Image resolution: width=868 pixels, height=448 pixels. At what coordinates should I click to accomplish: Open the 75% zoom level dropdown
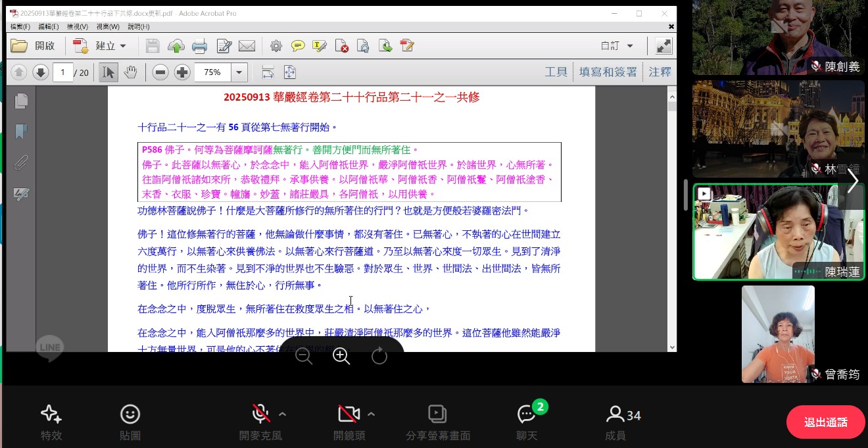[x=239, y=72]
